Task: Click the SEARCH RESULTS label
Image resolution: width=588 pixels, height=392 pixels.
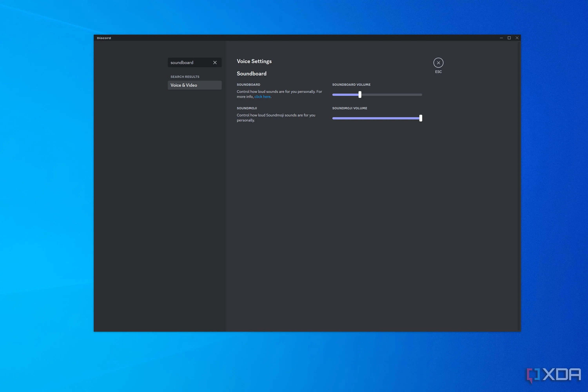Action: 185,77
